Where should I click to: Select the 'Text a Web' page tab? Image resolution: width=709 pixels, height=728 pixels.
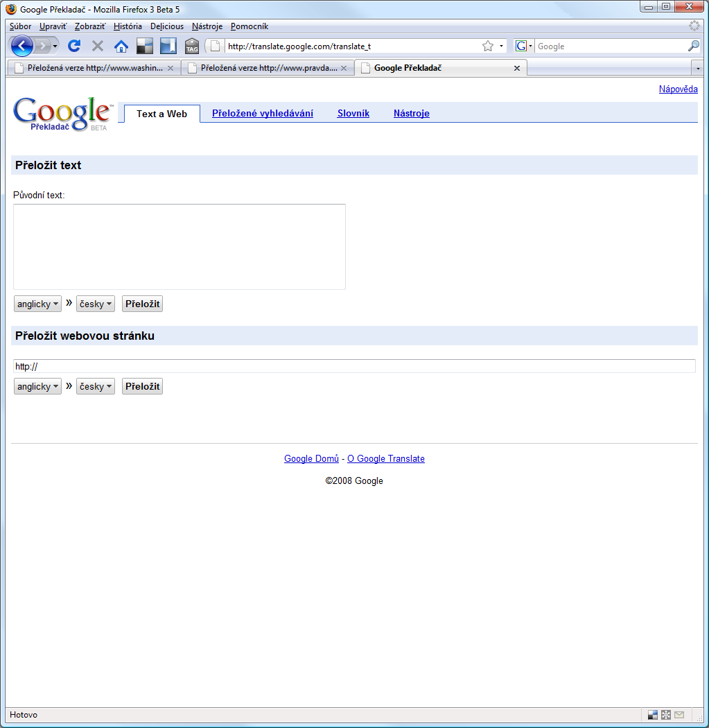click(162, 114)
